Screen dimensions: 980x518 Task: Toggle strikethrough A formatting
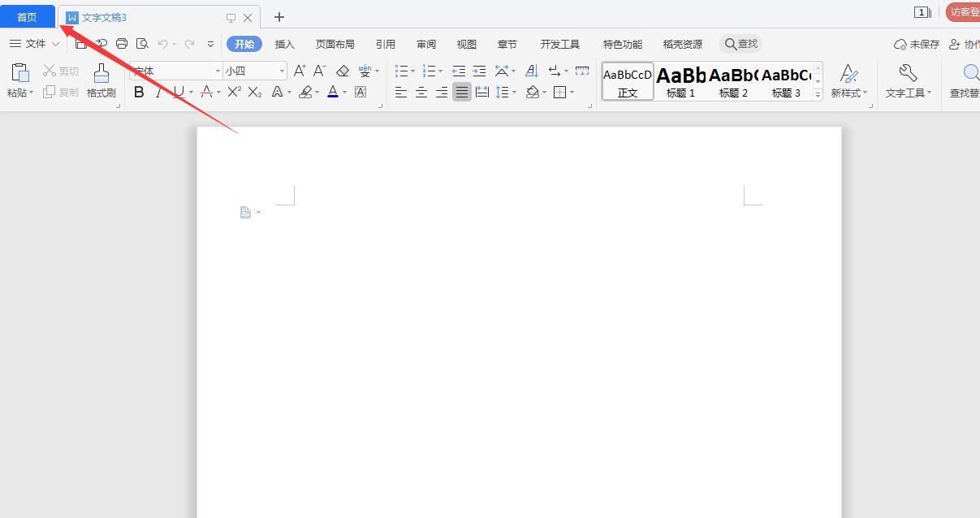(x=206, y=93)
